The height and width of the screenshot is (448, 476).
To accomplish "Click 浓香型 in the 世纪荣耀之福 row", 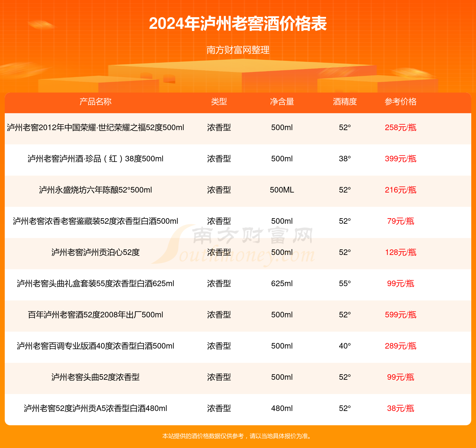I will click(219, 127).
